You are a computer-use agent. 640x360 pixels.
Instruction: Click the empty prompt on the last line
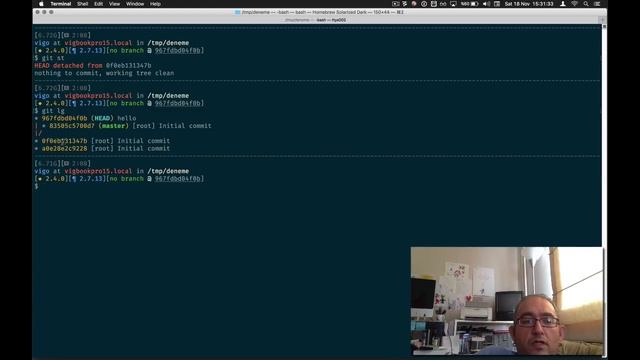point(36,186)
